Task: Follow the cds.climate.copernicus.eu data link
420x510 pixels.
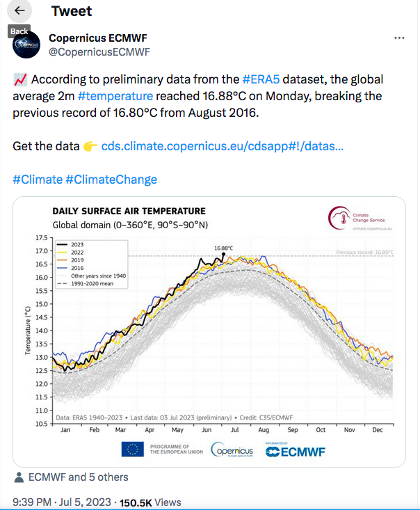Action: 223,147
